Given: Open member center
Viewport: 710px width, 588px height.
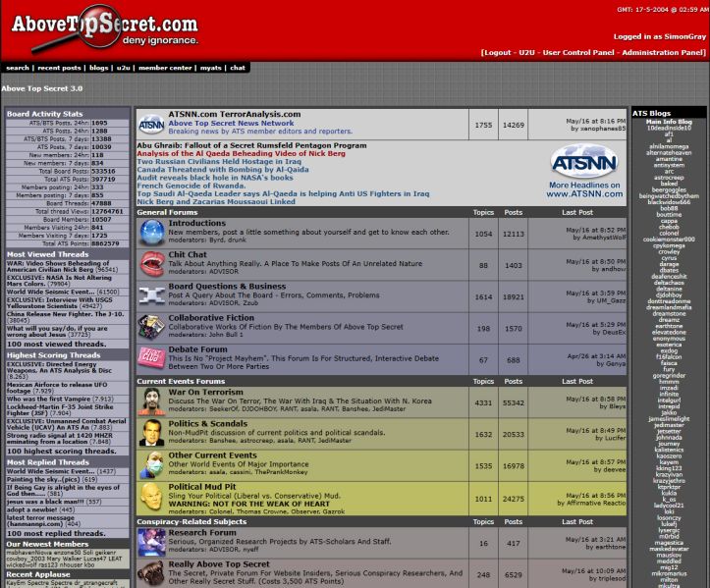Looking at the screenshot, I should tap(165, 68).
